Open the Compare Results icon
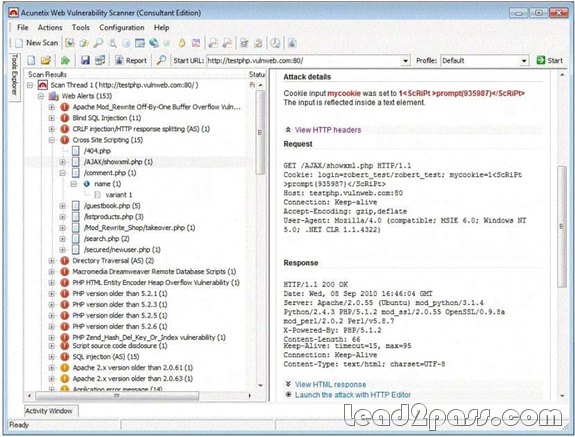Viewport: 575px width, 437px height. tap(196, 43)
